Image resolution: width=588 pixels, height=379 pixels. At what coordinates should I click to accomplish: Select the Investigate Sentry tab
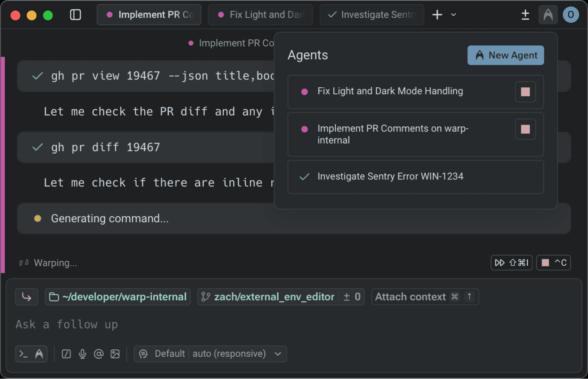(372, 15)
